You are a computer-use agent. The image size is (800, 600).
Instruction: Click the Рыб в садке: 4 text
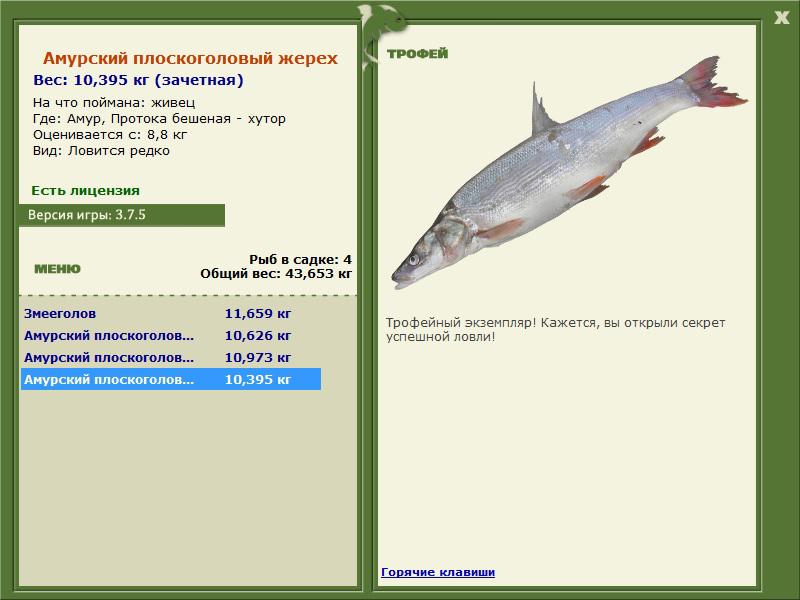pos(301,260)
